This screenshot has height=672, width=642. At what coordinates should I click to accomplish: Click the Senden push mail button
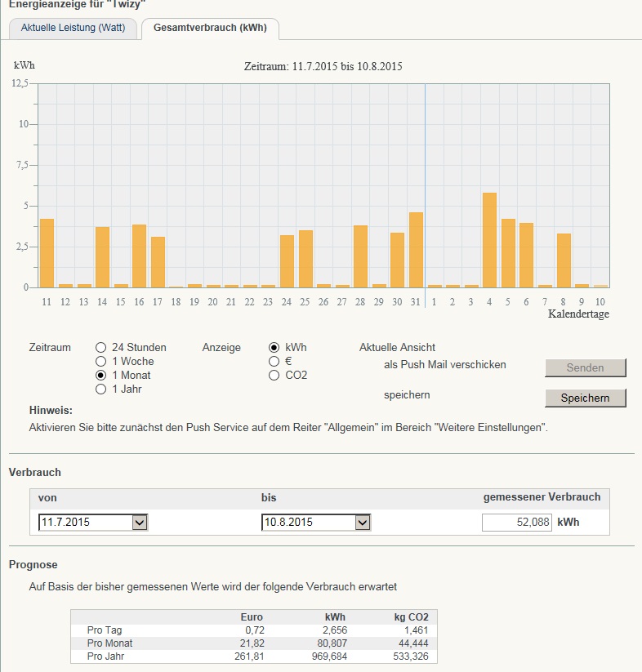point(585,367)
